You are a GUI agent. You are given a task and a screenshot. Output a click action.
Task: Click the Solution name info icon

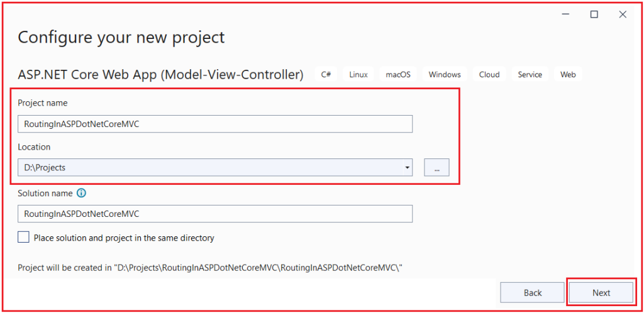coord(81,193)
